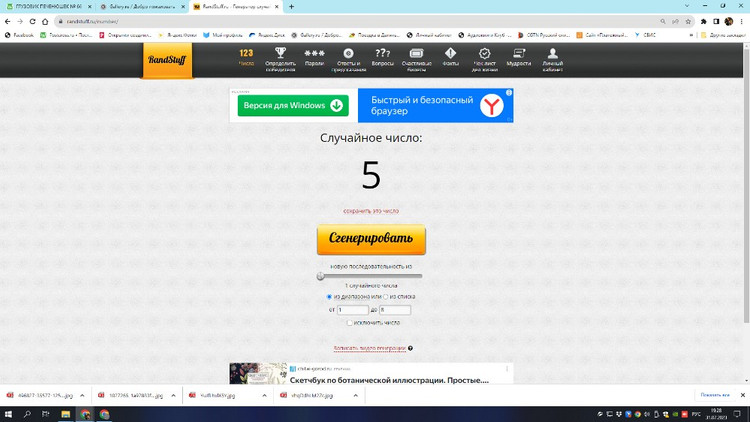This screenshot has width=750, height=422.
Task: Enable the 'исключить числа' checkbox
Action: [349, 323]
